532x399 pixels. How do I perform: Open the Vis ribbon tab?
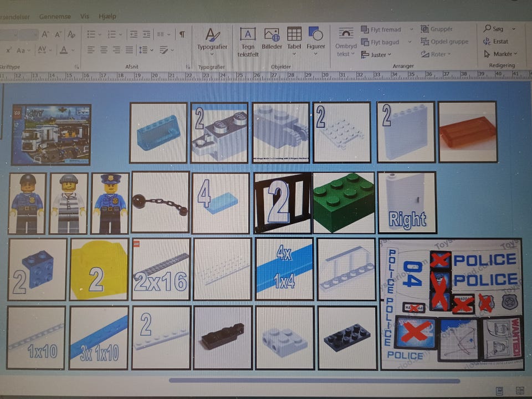coord(84,16)
